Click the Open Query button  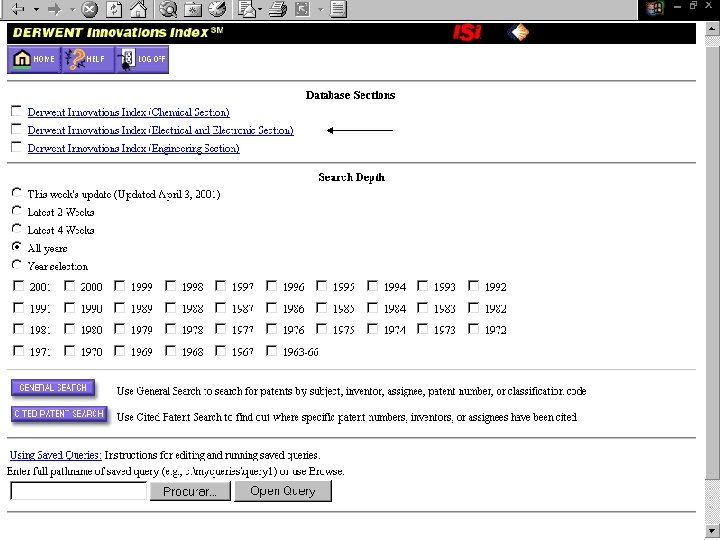click(x=283, y=491)
